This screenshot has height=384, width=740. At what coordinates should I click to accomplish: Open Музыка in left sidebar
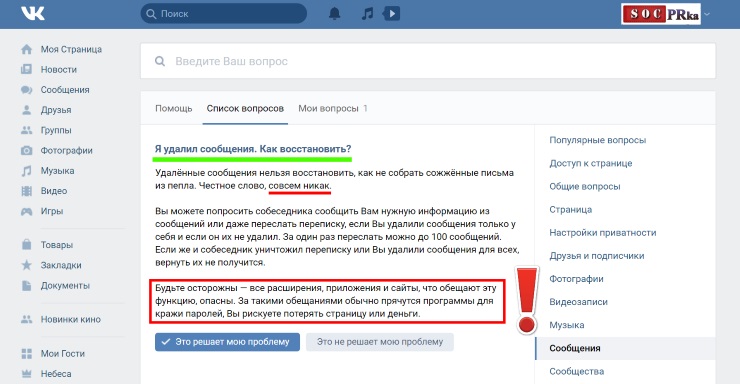tap(57, 171)
